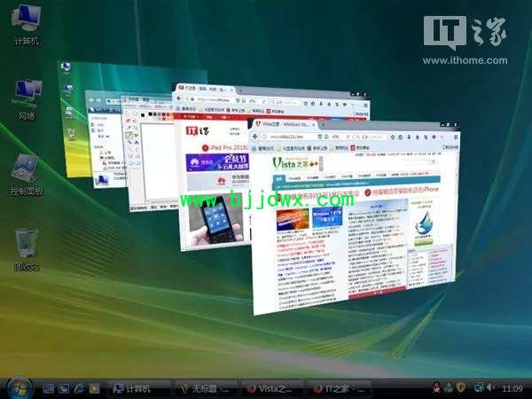Launch Internet Explorer from Quick Launch
Viewport: 532px width, 399px height.
(x=79, y=388)
